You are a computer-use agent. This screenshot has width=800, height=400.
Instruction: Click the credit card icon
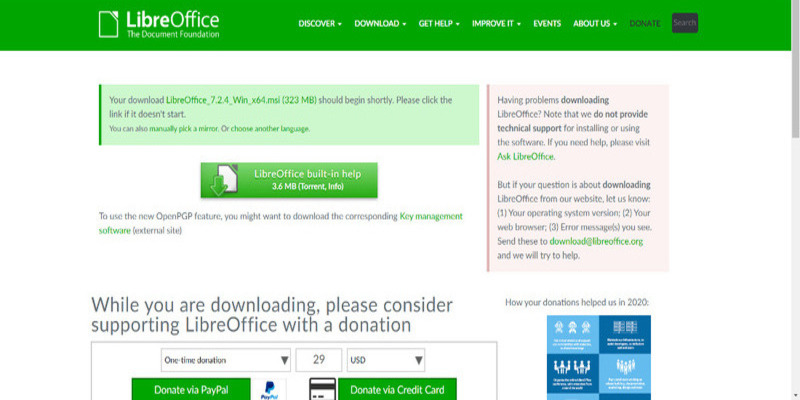322,389
